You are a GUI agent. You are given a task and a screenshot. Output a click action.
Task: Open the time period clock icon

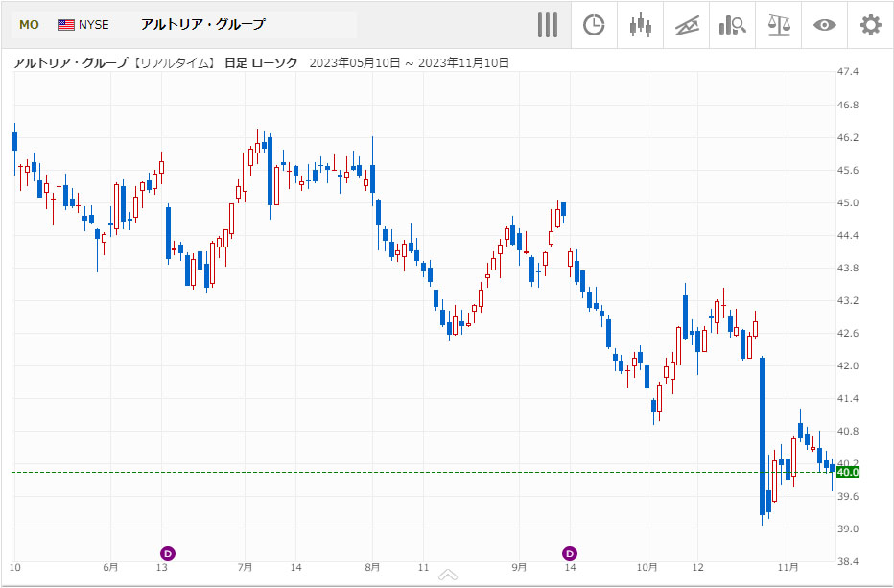pos(594,25)
